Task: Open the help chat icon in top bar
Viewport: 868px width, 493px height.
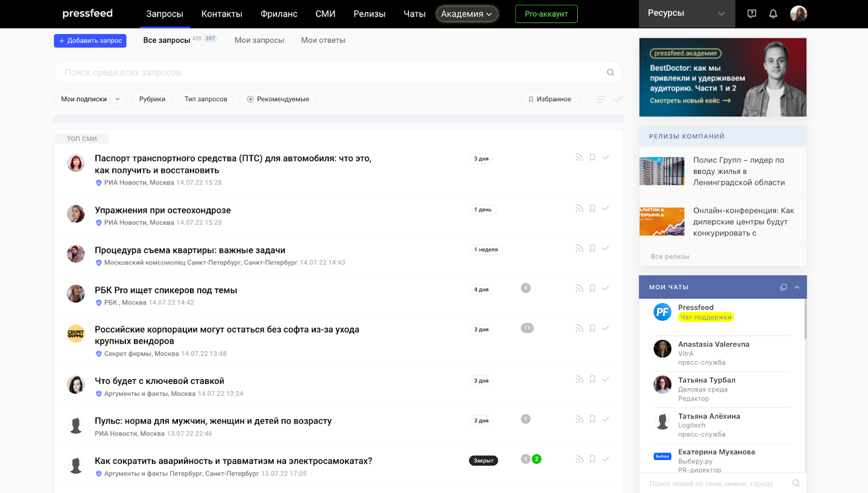Action: (751, 14)
